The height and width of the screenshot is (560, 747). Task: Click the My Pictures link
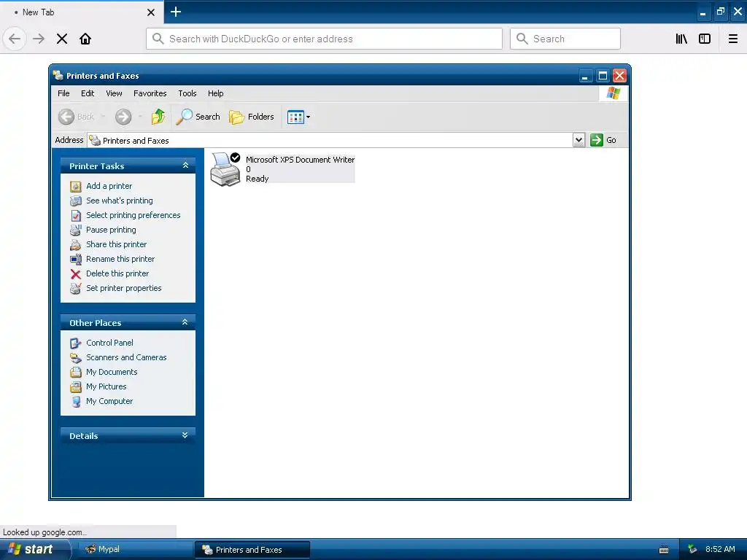click(107, 386)
